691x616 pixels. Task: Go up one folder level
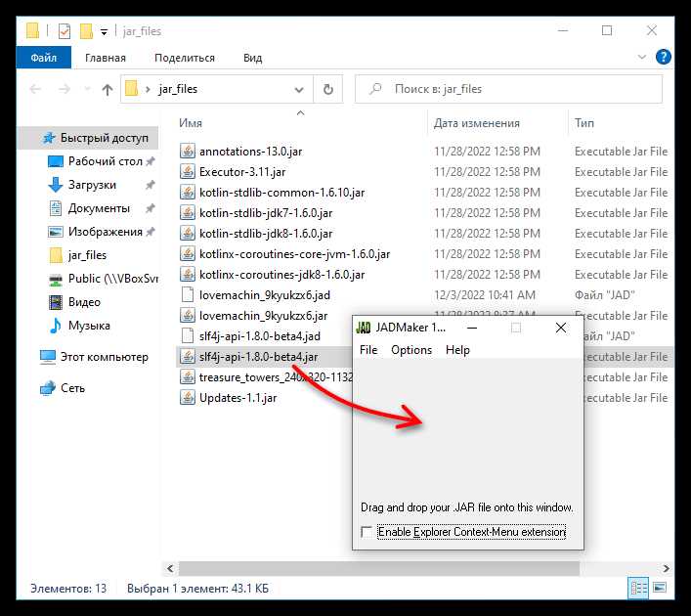pos(108,90)
